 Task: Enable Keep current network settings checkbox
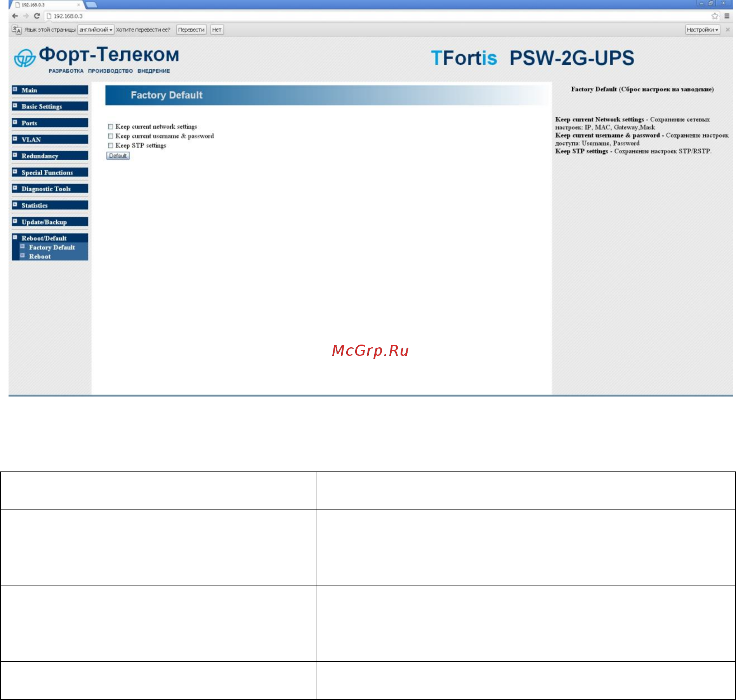[111, 126]
